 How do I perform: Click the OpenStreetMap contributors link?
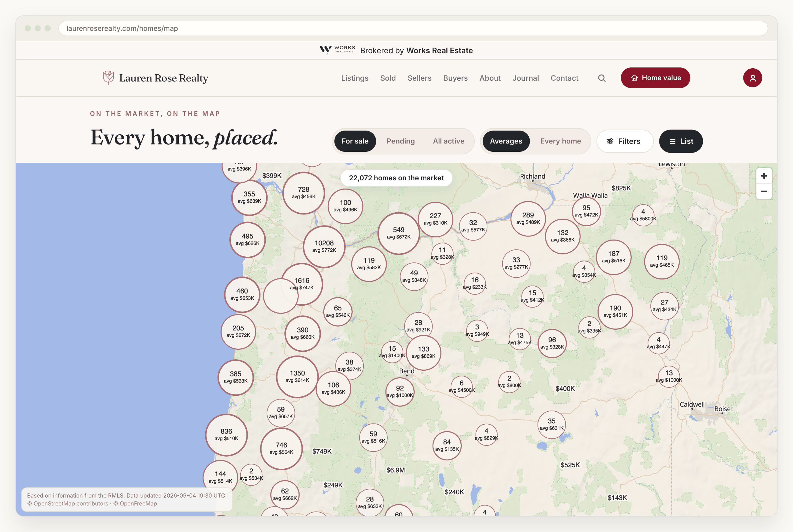[70, 503]
